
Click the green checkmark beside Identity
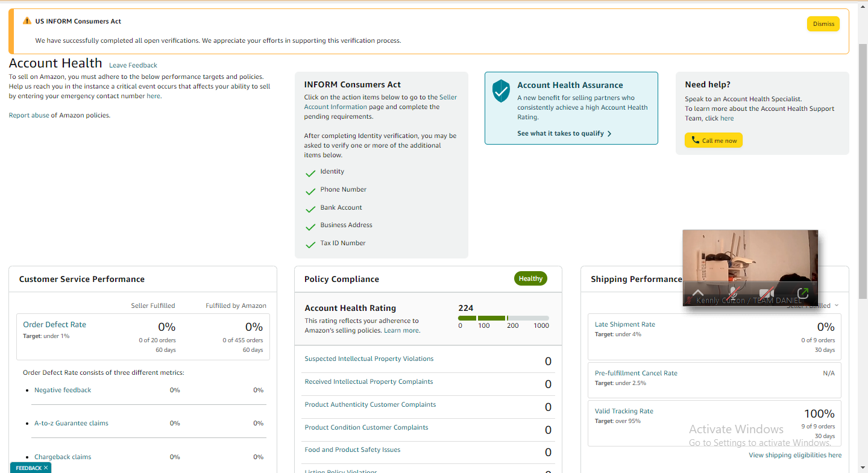310,174
